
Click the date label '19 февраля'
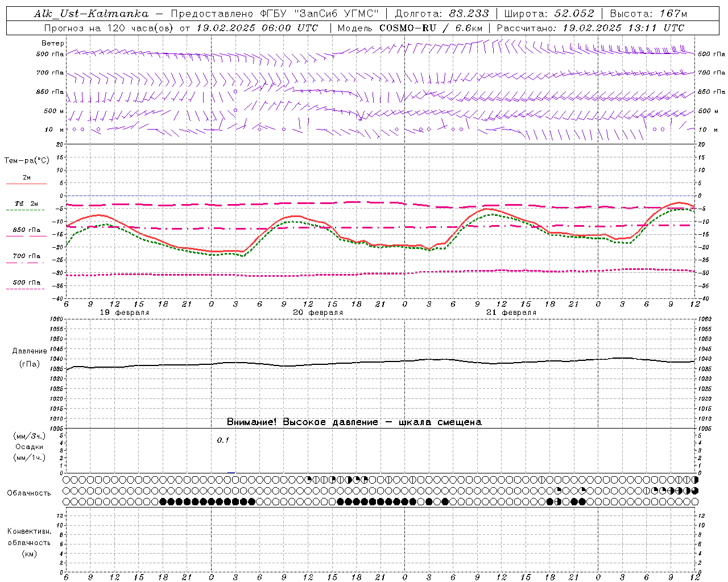click(125, 313)
